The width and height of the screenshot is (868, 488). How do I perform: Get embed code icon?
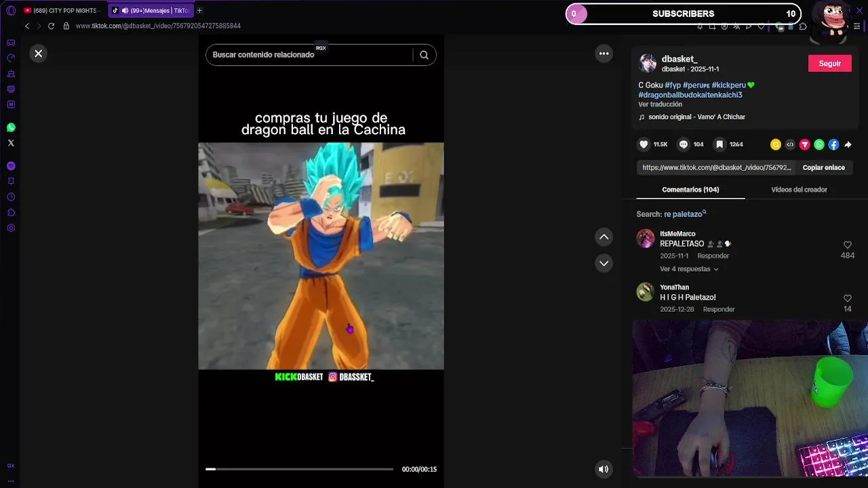[x=790, y=144]
